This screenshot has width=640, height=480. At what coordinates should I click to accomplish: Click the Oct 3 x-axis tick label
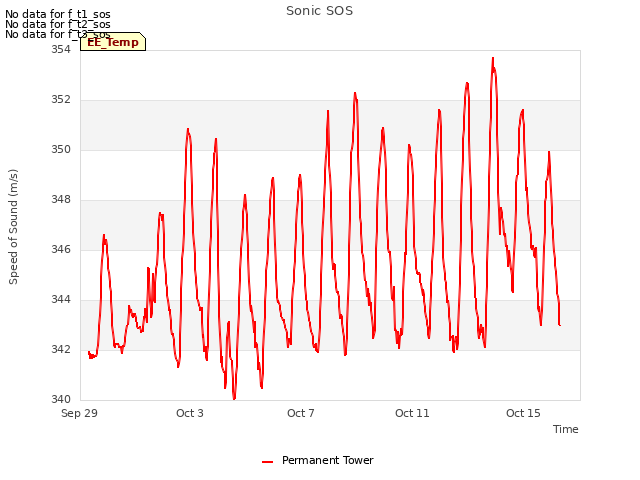tap(190, 413)
